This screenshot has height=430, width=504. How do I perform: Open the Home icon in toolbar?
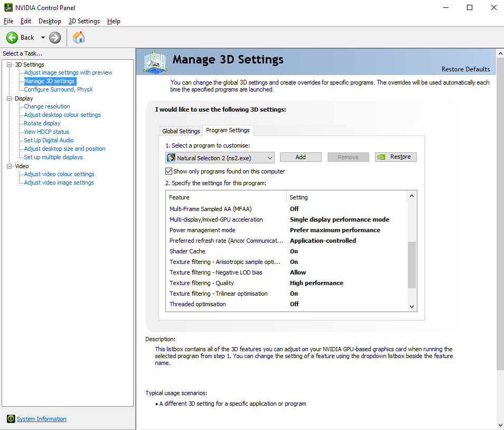pyautogui.click(x=79, y=38)
